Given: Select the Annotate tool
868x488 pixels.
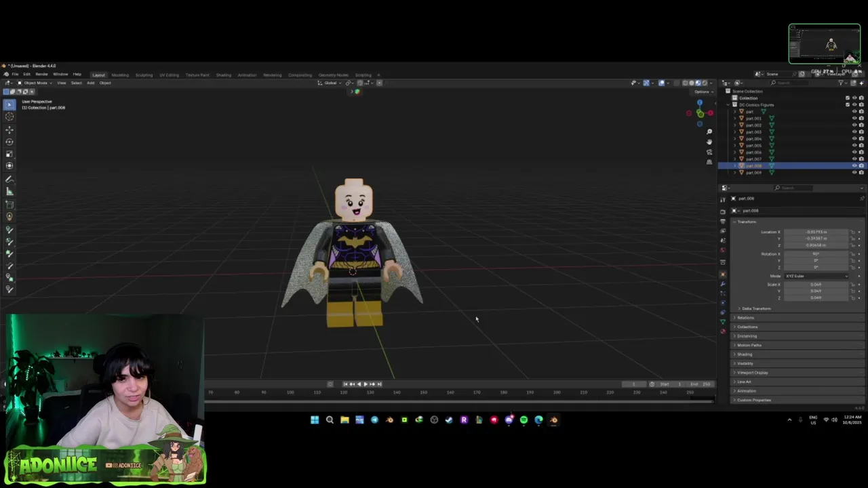Looking at the screenshot, I should coord(9,180).
